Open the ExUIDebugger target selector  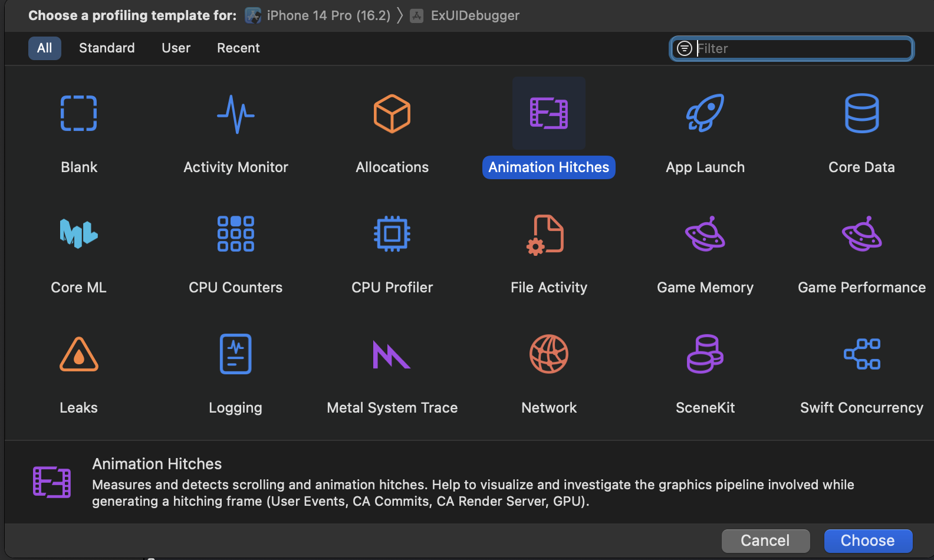point(465,16)
